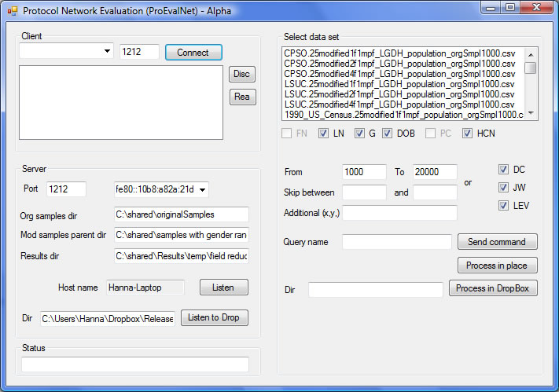Open the client address dropdown
Screen dimensions: 559x392
pyautogui.click(x=107, y=52)
